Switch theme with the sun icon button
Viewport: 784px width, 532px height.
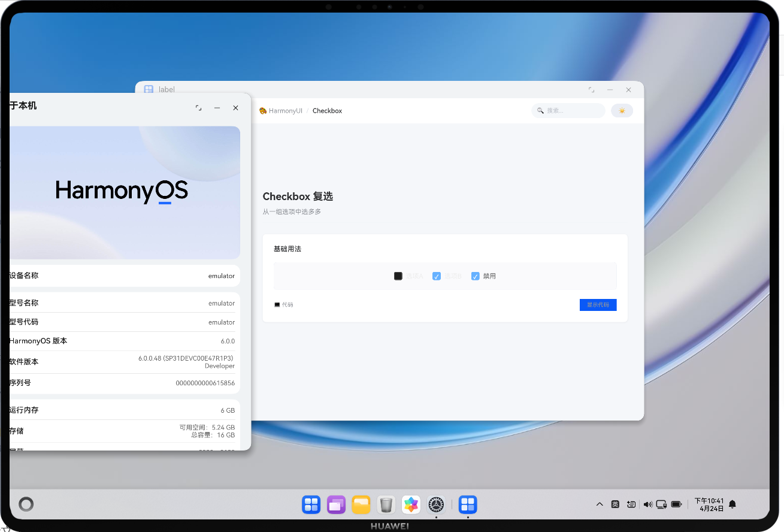(x=622, y=111)
